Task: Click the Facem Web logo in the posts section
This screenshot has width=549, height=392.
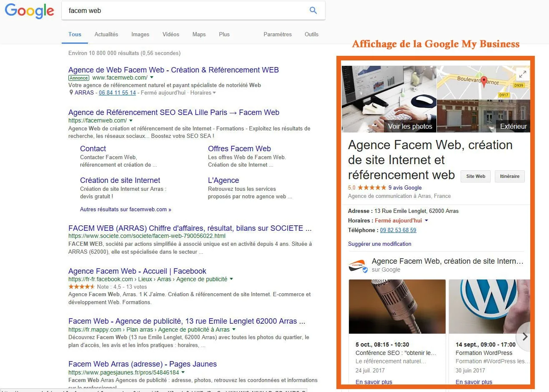Action: pos(358,265)
